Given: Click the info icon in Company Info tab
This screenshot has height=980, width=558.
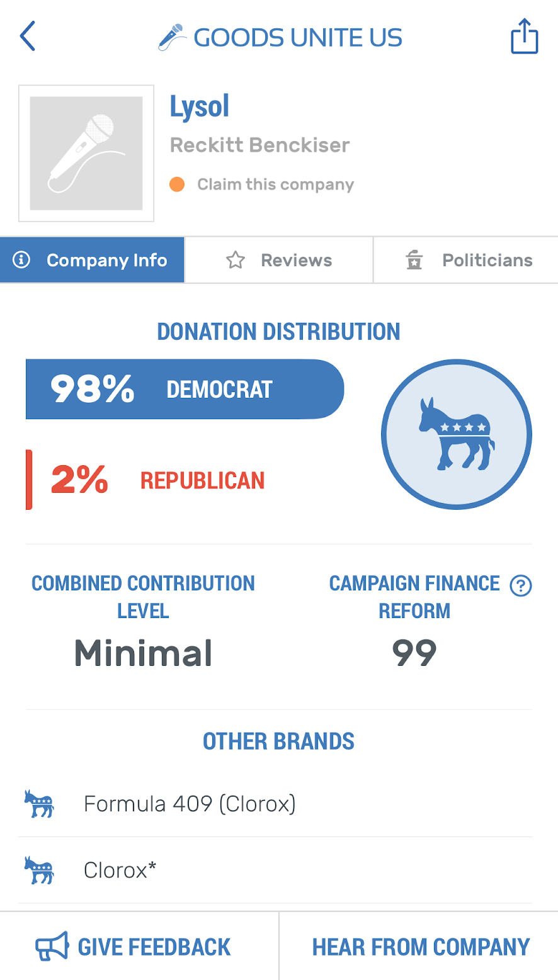Looking at the screenshot, I should pos(21,260).
